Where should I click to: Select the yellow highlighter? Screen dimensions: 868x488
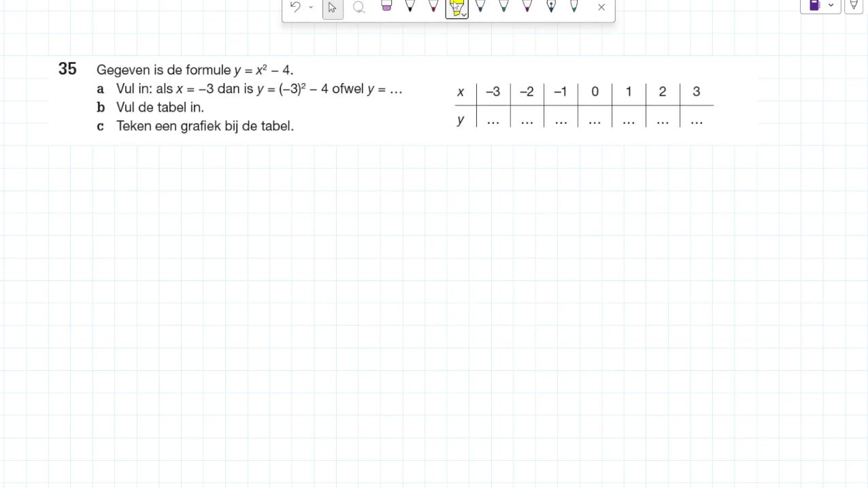pos(456,7)
